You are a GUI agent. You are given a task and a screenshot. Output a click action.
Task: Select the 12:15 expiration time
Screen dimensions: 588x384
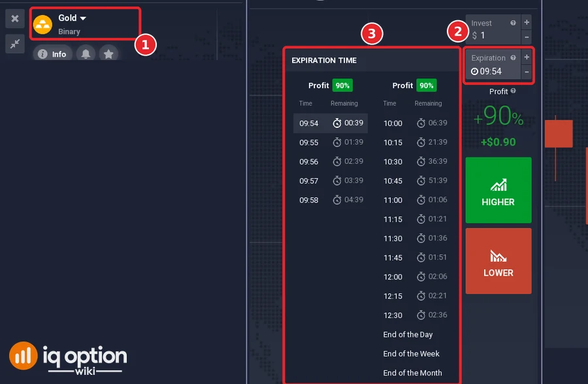coord(415,295)
